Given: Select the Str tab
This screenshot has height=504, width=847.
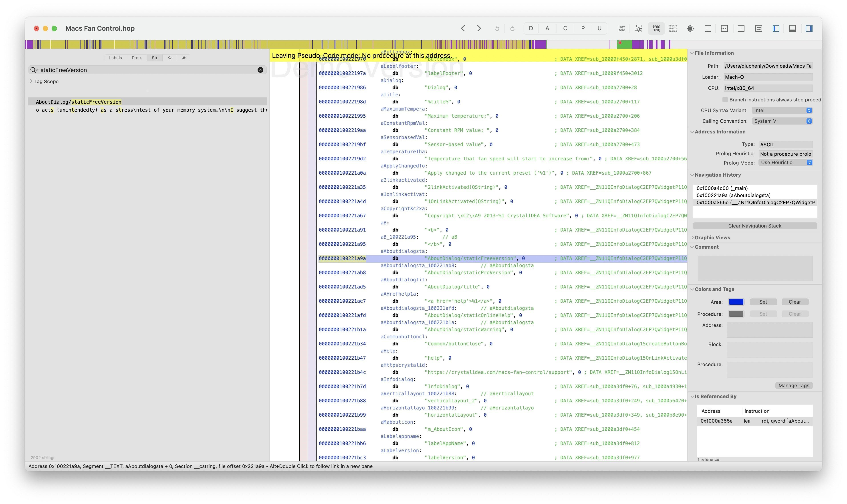Looking at the screenshot, I should click(155, 58).
